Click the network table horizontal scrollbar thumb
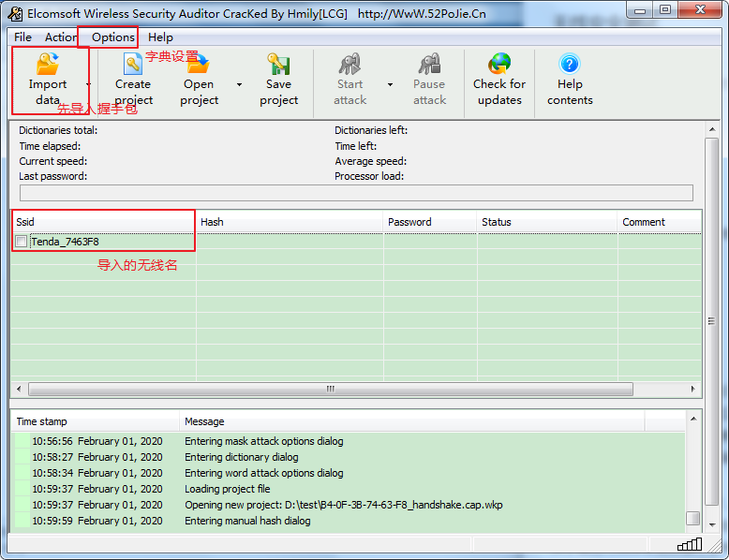The width and height of the screenshot is (729, 560). click(331, 389)
